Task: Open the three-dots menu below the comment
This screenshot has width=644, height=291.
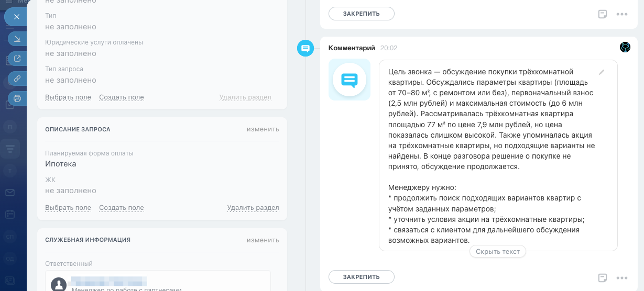Action: [622, 277]
